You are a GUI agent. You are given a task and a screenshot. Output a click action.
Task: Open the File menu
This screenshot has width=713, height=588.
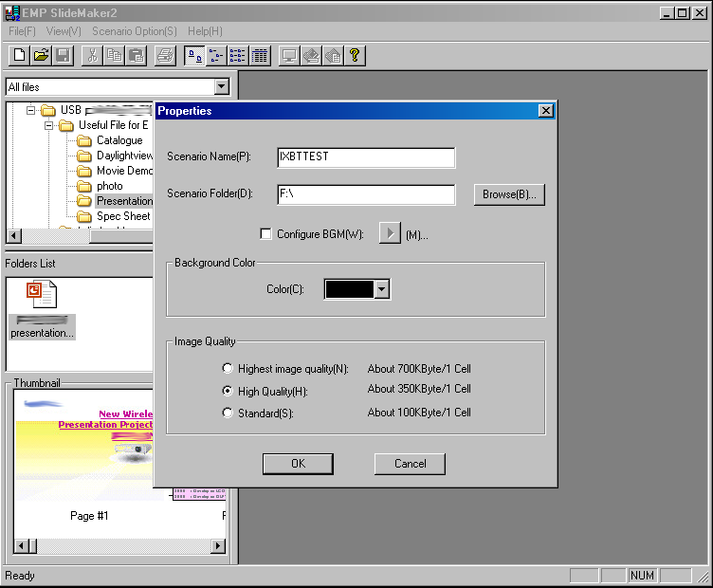[x=22, y=31]
